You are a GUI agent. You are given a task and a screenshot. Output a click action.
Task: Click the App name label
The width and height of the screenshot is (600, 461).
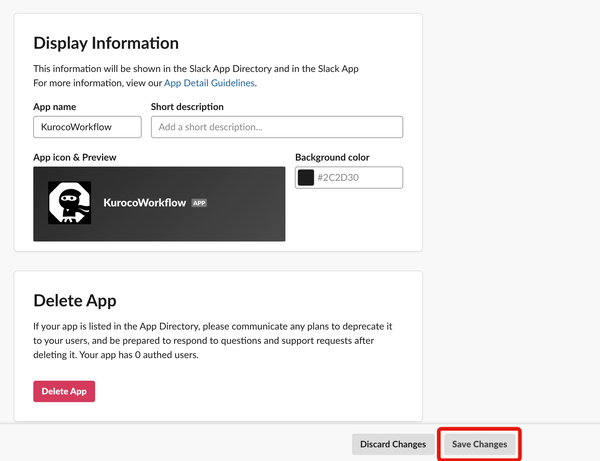(55, 107)
